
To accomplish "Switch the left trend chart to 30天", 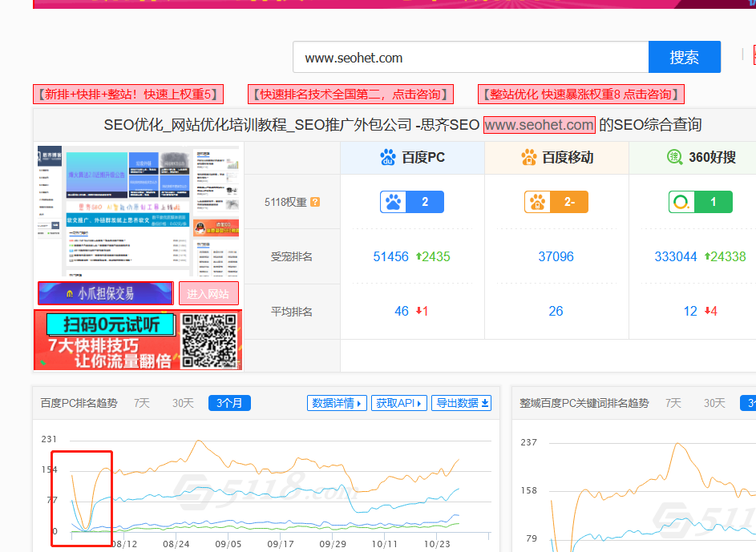I will [x=183, y=403].
